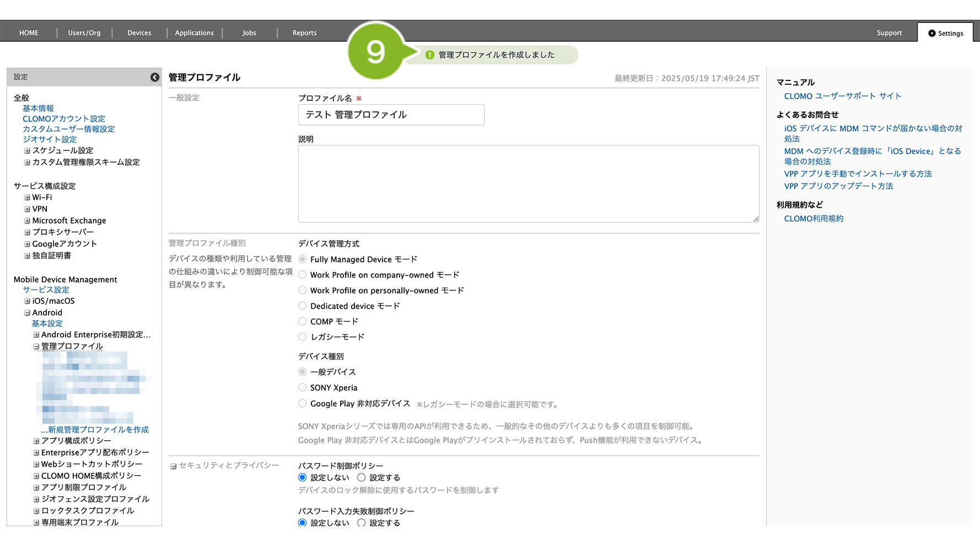The image size is (980, 551).
Task: Expand アプリ制限プロファイル node
Action: [36, 488]
